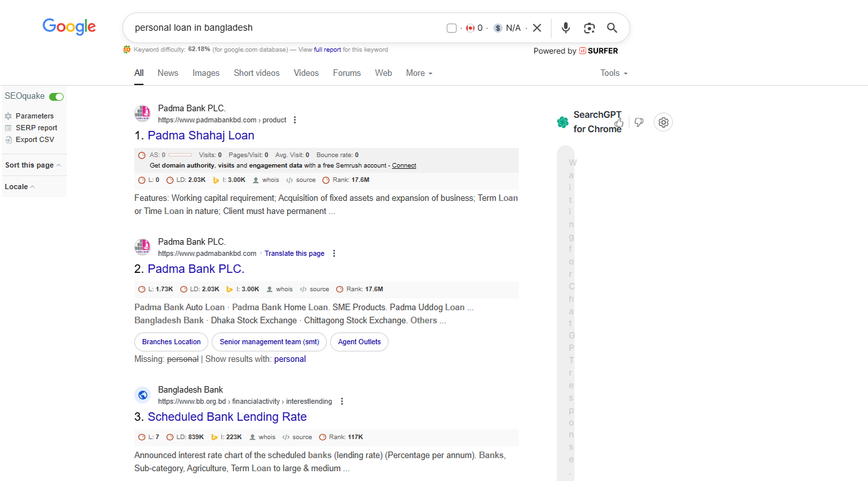Switch to the News tab

168,73
